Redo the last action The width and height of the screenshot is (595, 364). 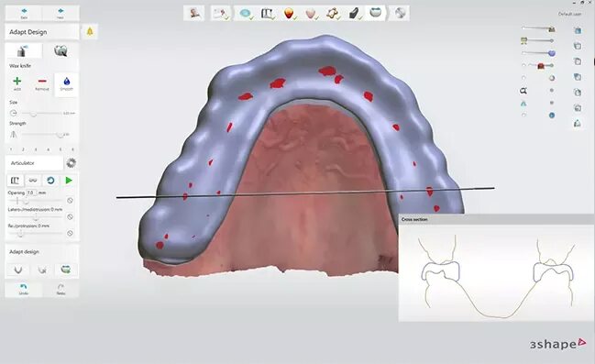[61, 289]
